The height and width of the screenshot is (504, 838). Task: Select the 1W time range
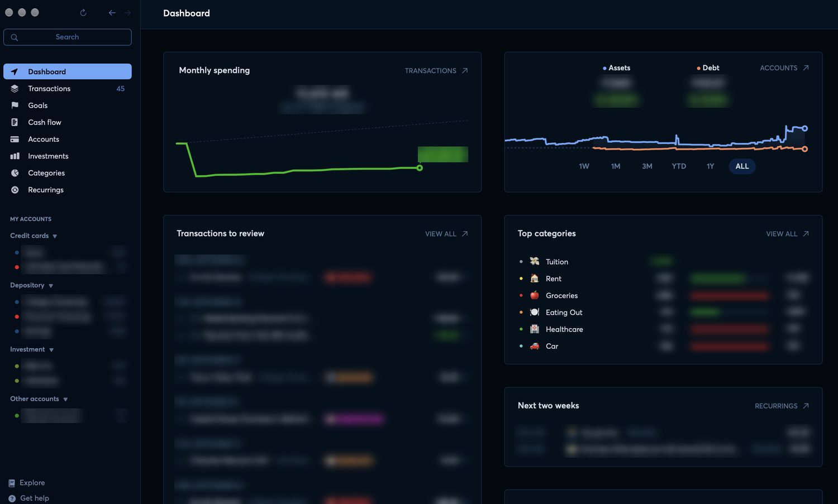pyautogui.click(x=584, y=166)
